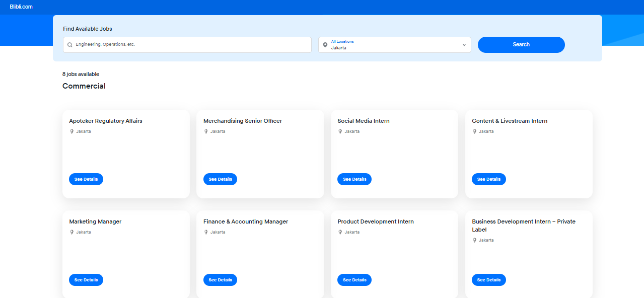Open the Merchandising Senior Officer job title

coord(243,121)
